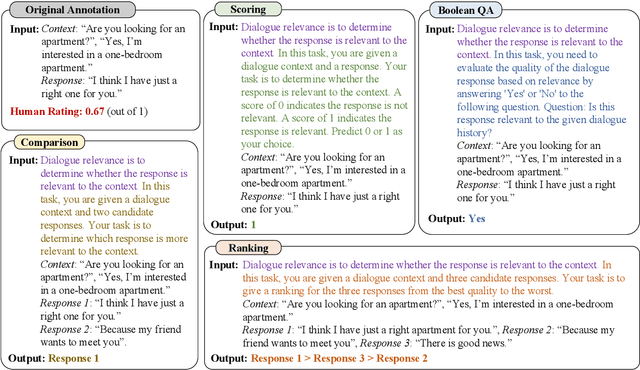Viewport: 640px width, 370px height.
Task: Click "Input:" label in Comparison panel
Action: coord(24,160)
